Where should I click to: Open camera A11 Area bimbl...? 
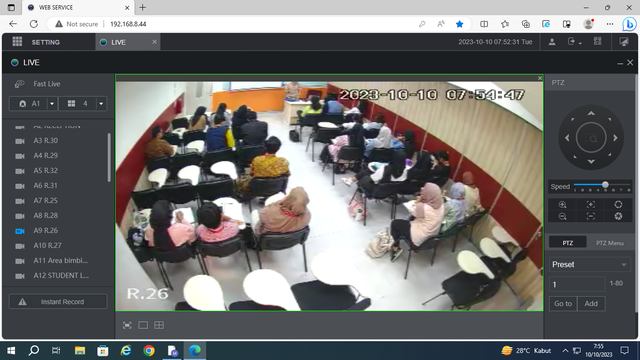tap(60, 260)
